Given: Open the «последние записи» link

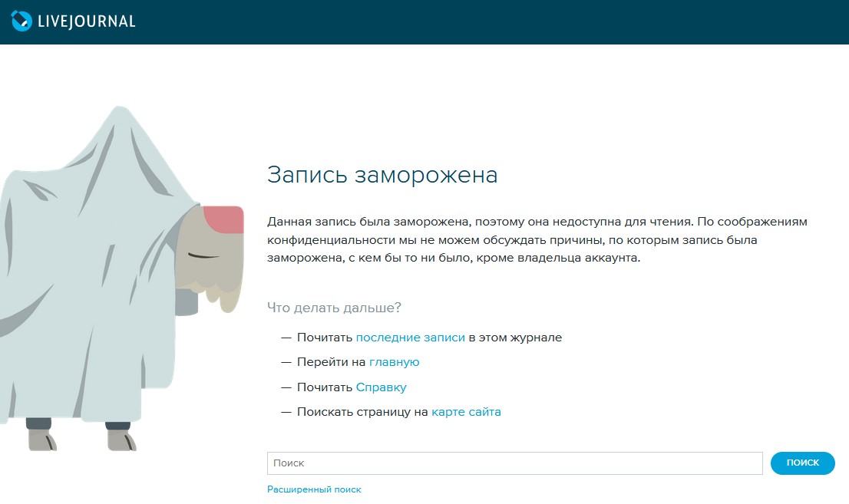Looking at the screenshot, I should [x=411, y=338].
